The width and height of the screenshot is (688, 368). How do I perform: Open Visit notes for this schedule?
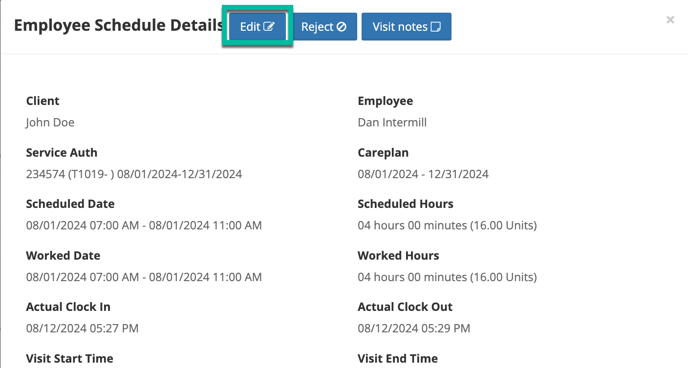(x=406, y=27)
